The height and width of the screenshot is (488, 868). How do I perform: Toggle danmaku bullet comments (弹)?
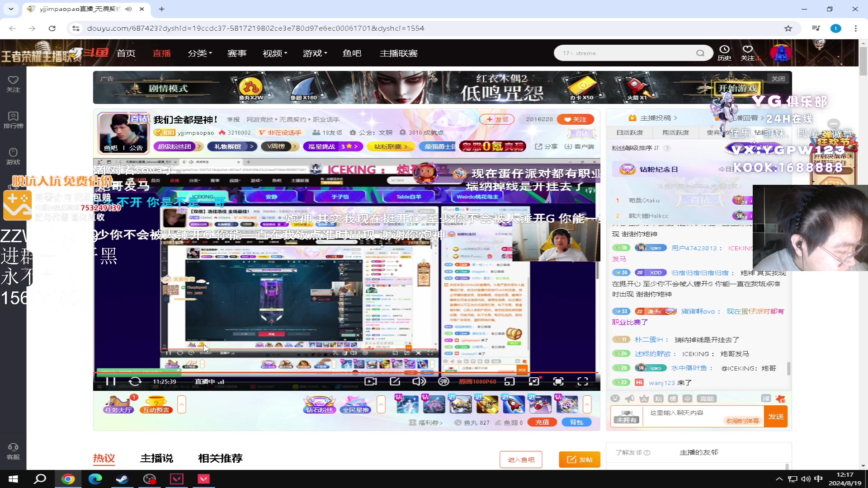[443, 381]
